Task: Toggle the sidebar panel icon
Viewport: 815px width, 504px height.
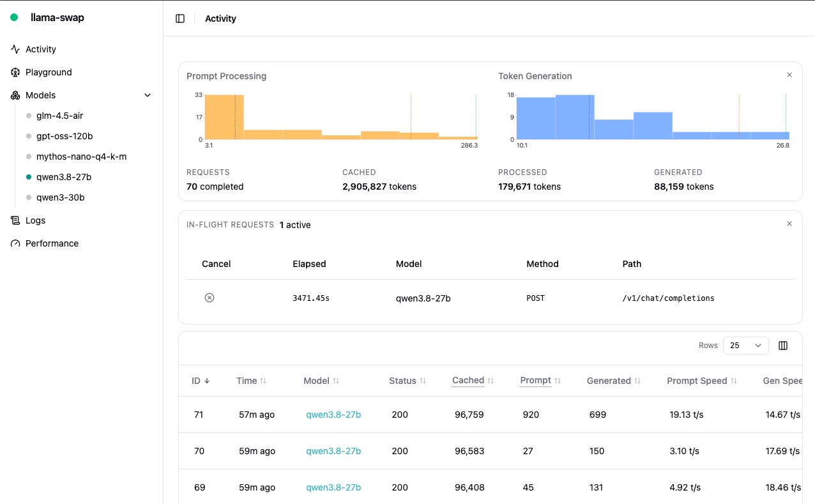Action: point(180,19)
